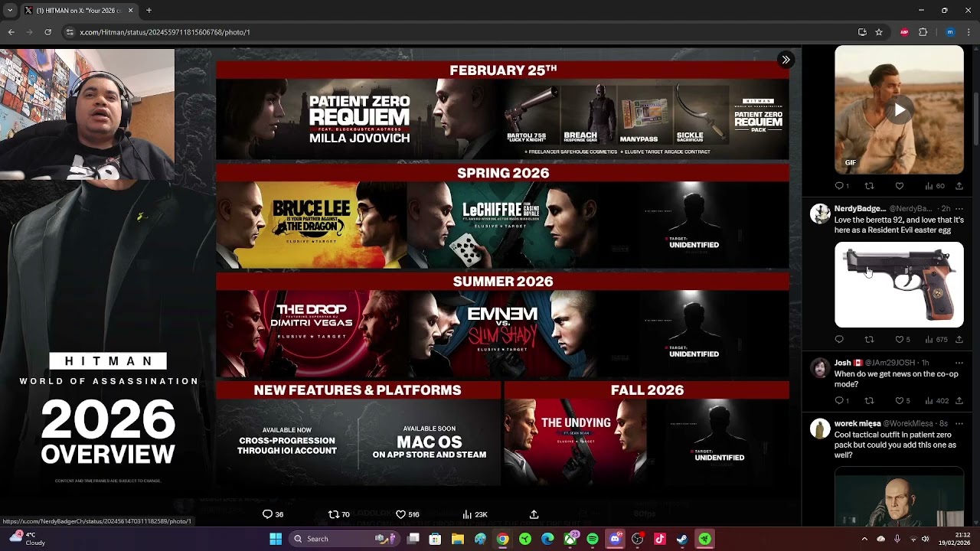Open File Explorer from the taskbar

(x=458, y=539)
